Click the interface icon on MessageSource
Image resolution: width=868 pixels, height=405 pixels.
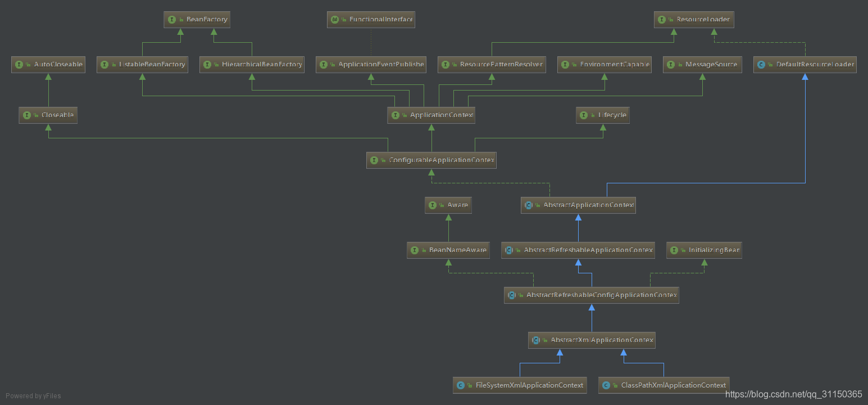pos(671,65)
